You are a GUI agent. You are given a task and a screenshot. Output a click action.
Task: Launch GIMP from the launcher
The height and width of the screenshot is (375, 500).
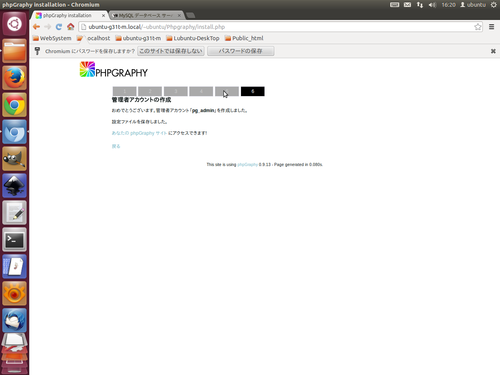(x=14, y=159)
